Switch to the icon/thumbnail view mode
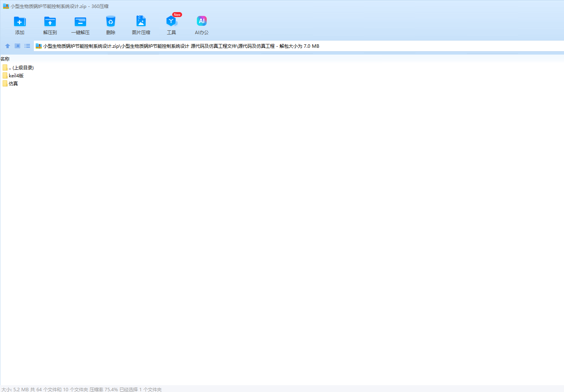 17,46
